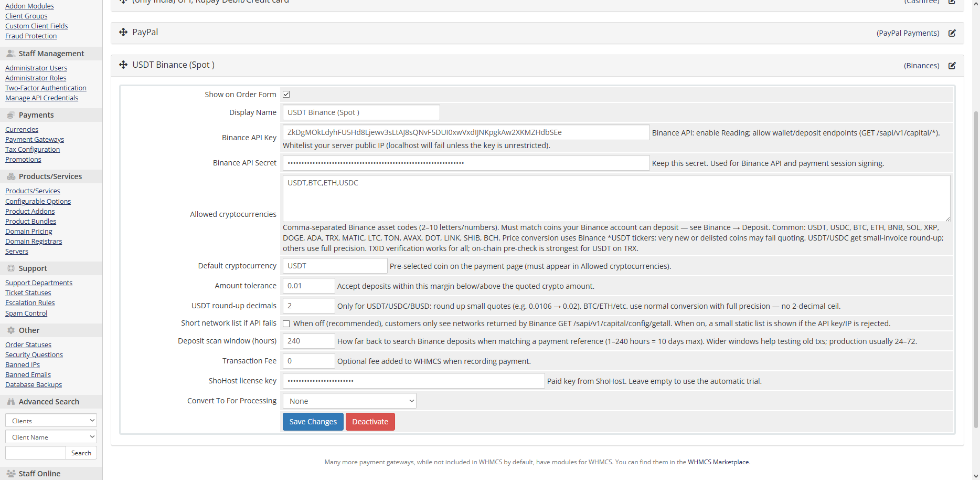Enable Short network list if API fails
Viewport: 980px width, 480px height.
point(286,324)
